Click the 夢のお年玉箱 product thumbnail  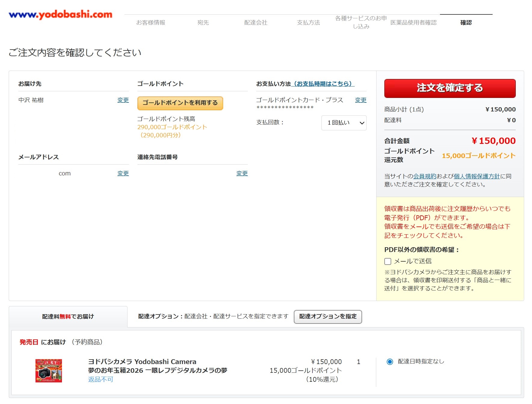pos(49,371)
